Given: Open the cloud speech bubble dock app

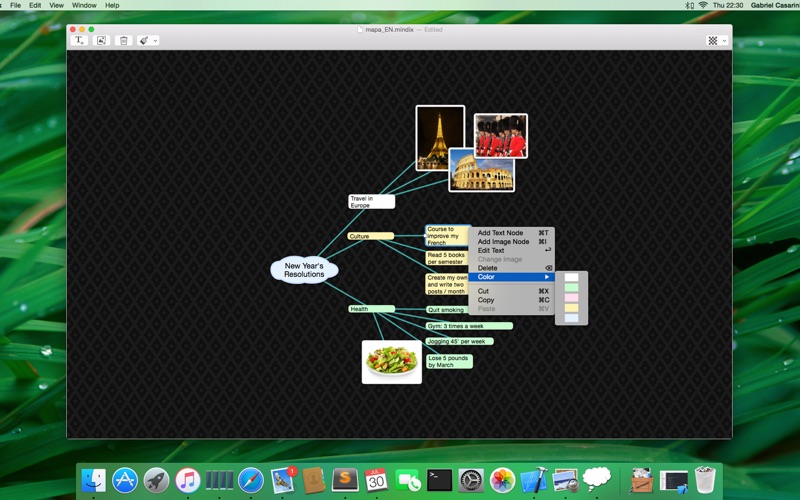Looking at the screenshot, I should point(596,480).
